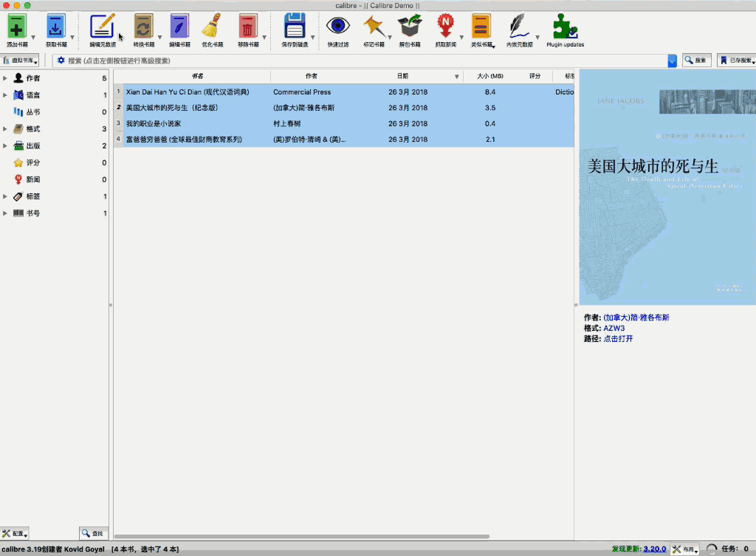756x556 pixels.
Task: Open the Saved searches menu
Action: 736,61
